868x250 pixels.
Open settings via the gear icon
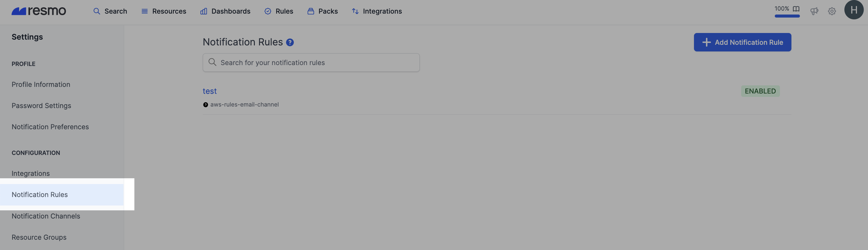pyautogui.click(x=832, y=11)
